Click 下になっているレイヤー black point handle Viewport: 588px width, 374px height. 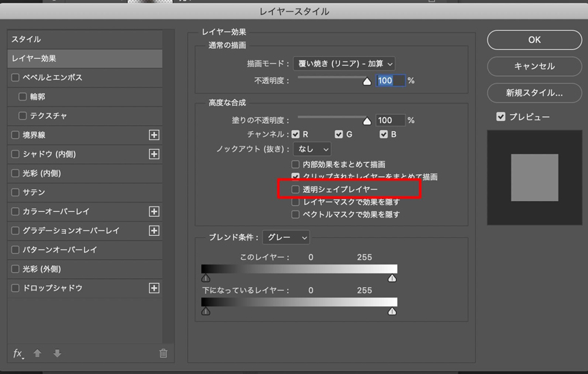(x=206, y=311)
